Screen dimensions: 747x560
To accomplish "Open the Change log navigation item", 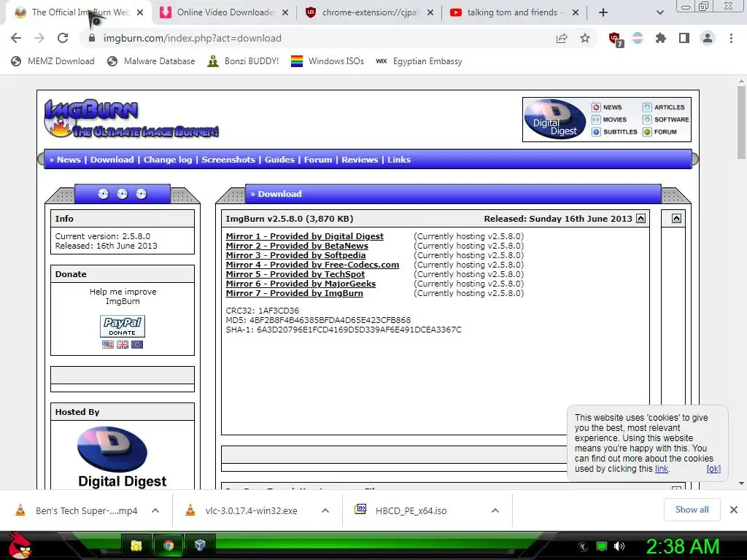I will [x=168, y=160].
